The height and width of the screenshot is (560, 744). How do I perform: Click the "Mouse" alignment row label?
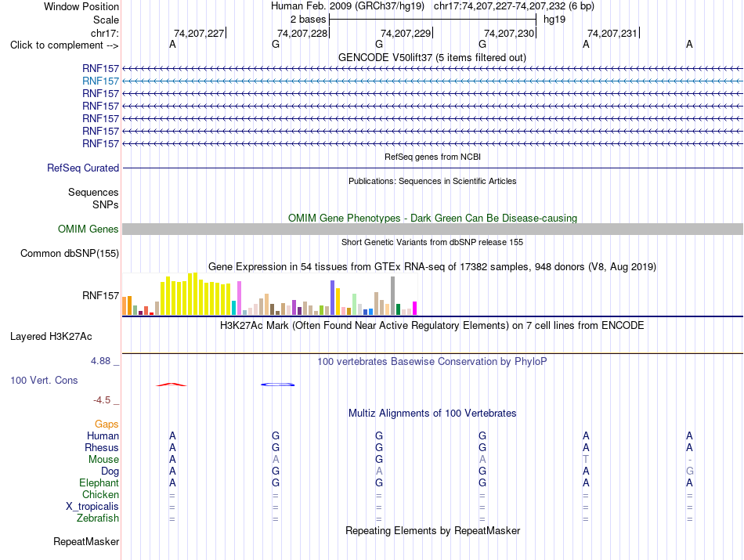pyautogui.click(x=103, y=460)
